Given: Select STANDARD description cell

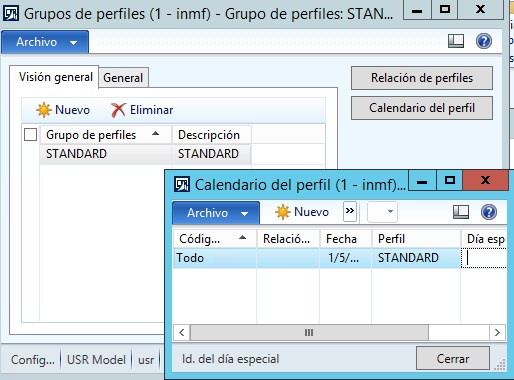Looking at the screenshot, I should [x=212, y=154].
